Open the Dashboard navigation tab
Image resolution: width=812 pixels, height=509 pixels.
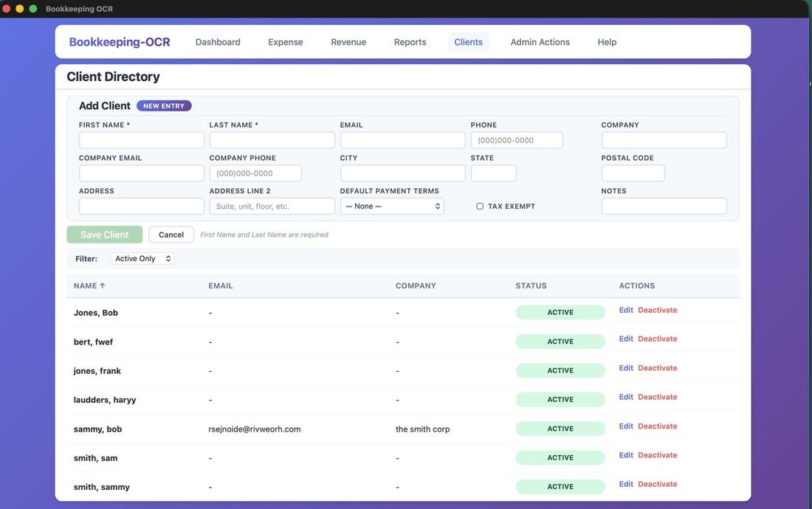[x=217, y=42]
